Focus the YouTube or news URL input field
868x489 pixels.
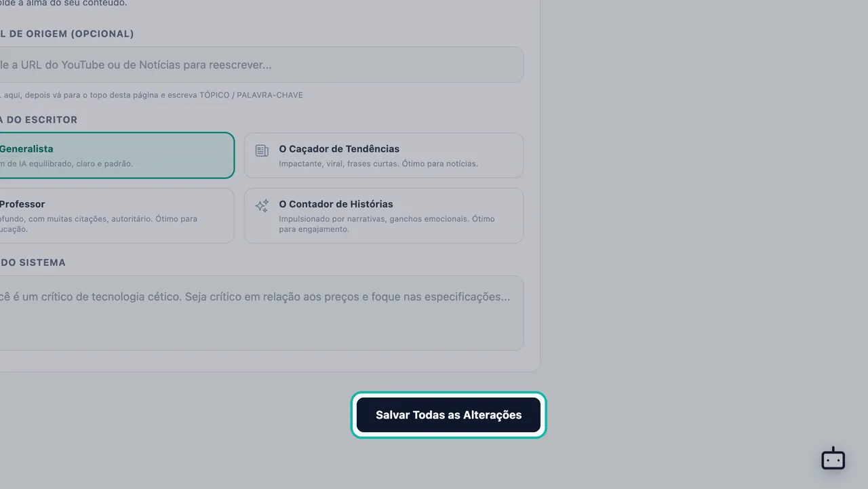point(261,65)
